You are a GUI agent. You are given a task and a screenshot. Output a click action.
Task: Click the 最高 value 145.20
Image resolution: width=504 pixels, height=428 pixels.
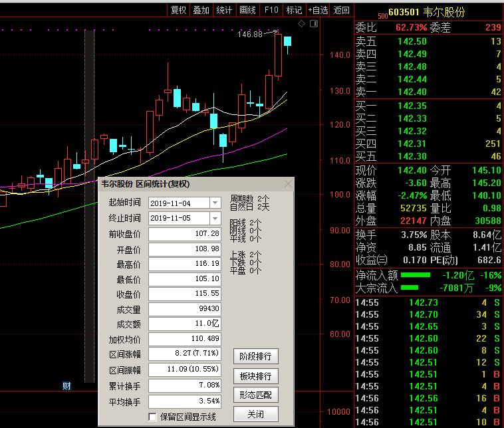pyautogui.click(x=486, y=183)
